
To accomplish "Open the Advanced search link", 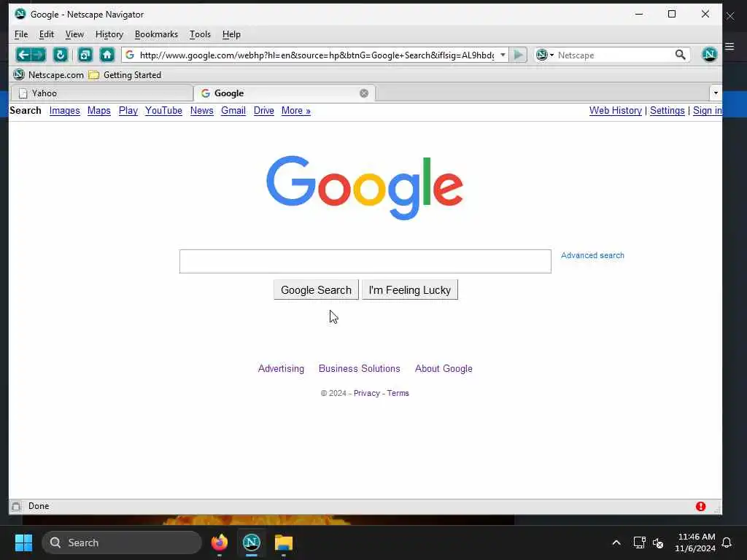I will click(592, 255).
